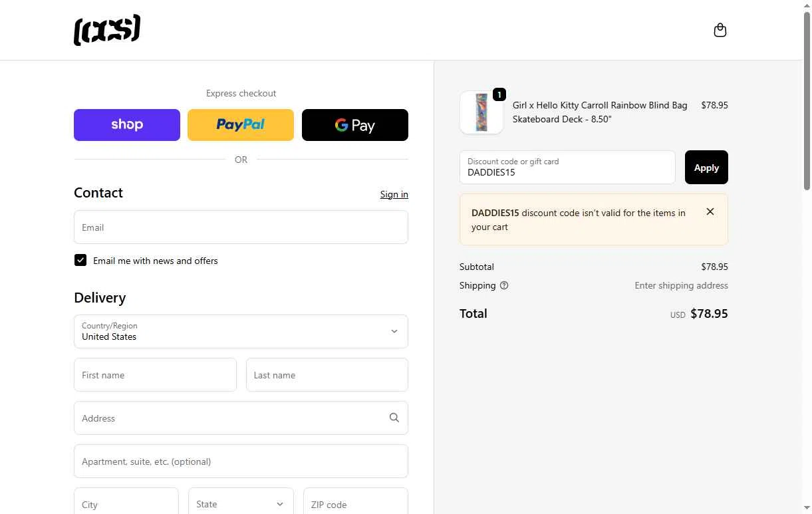Click the Email input field
Viewport: 812px width, 514px height.
[x=241, y=227]
